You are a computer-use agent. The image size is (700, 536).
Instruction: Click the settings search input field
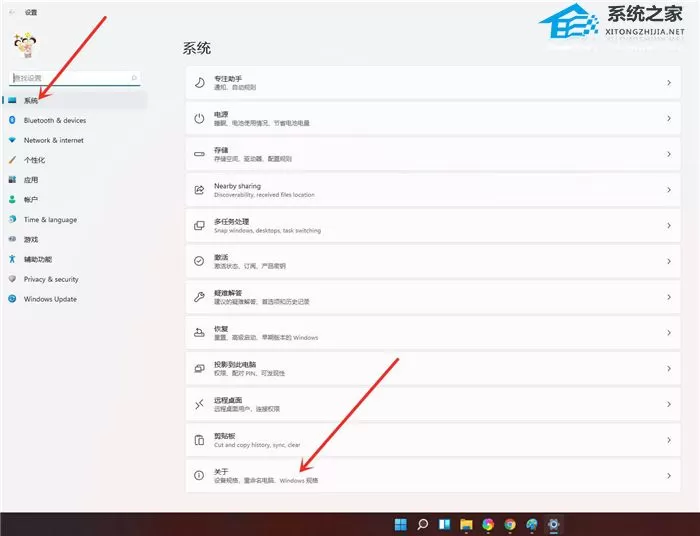pyautogui.click(x=75, y=78)
